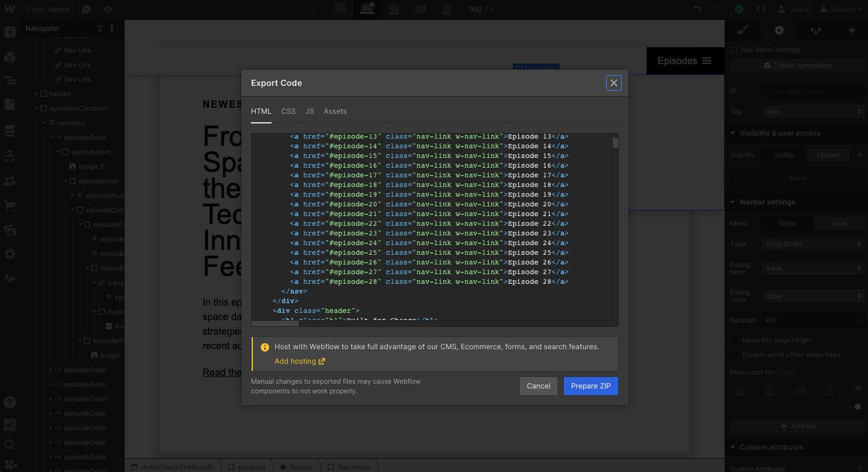This screenshot has height=472, width=868.
Task: Open the Style Manager droplets tab
Action: tap(815, 30)
